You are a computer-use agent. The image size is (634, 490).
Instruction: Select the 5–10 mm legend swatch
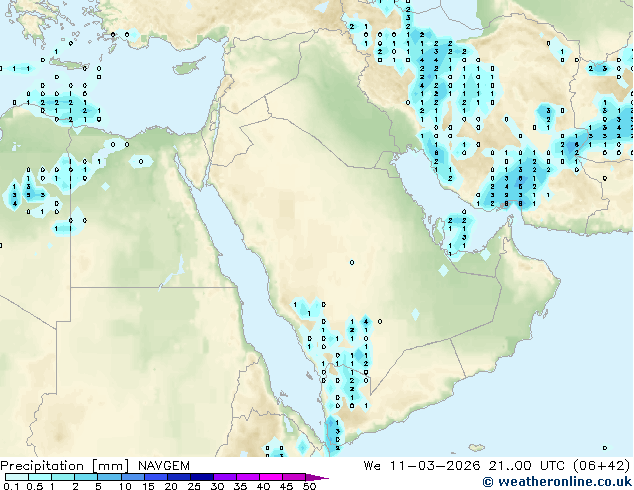tap(109, 477)
